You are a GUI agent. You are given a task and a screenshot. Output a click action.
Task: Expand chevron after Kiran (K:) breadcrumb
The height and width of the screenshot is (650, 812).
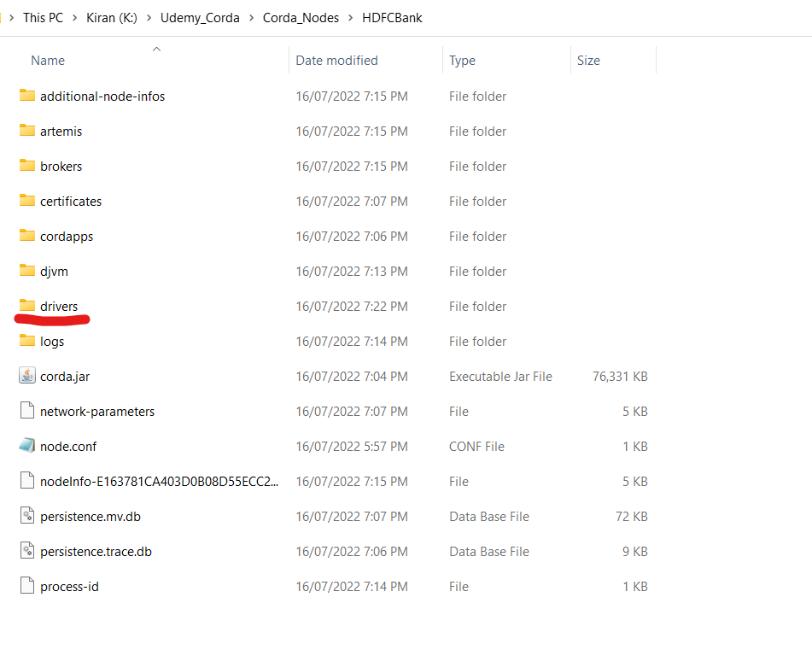point(149,18)
